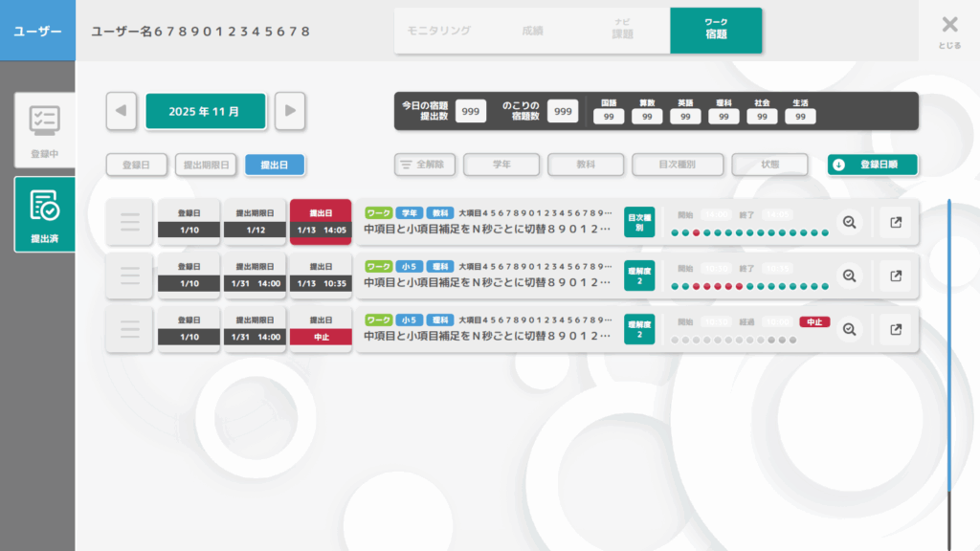Viewport: 980px width, 551px height.
Task: Close the screen with the とじる X
Action: [948, 31]
